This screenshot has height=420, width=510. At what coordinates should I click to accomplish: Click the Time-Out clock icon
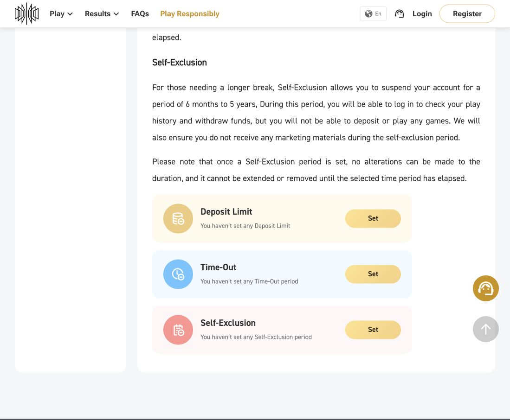[178, 274]
